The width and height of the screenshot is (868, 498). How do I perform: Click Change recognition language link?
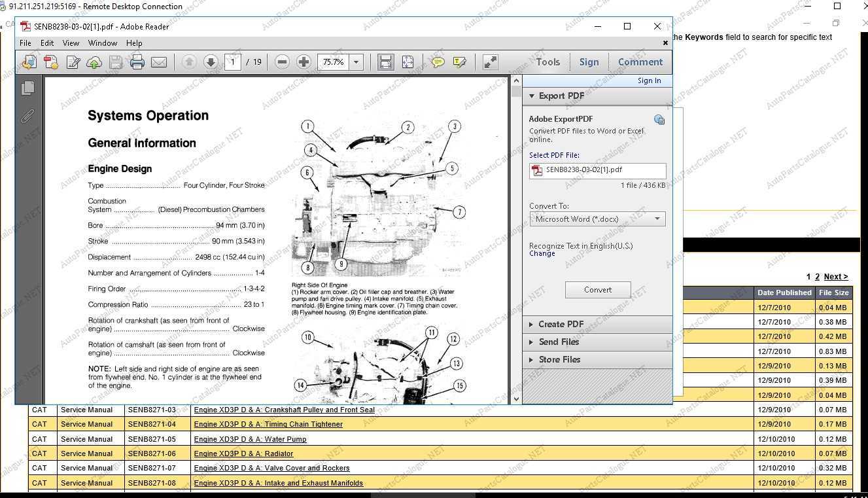coord(542,254)
